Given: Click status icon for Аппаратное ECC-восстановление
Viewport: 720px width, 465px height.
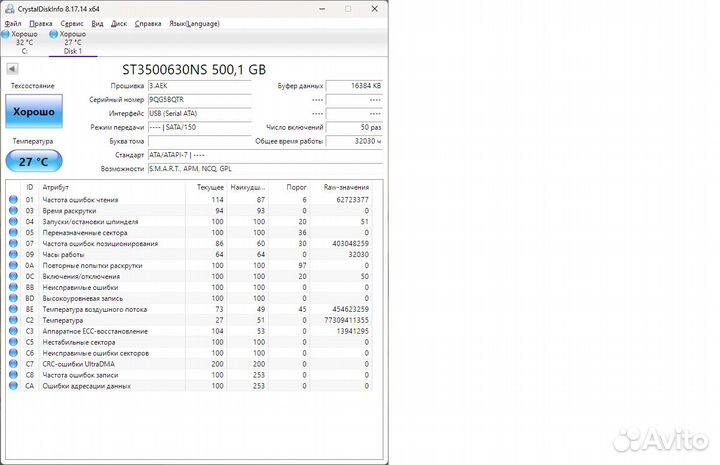Looking at the screenshot, I should click(x=13, y=331).
